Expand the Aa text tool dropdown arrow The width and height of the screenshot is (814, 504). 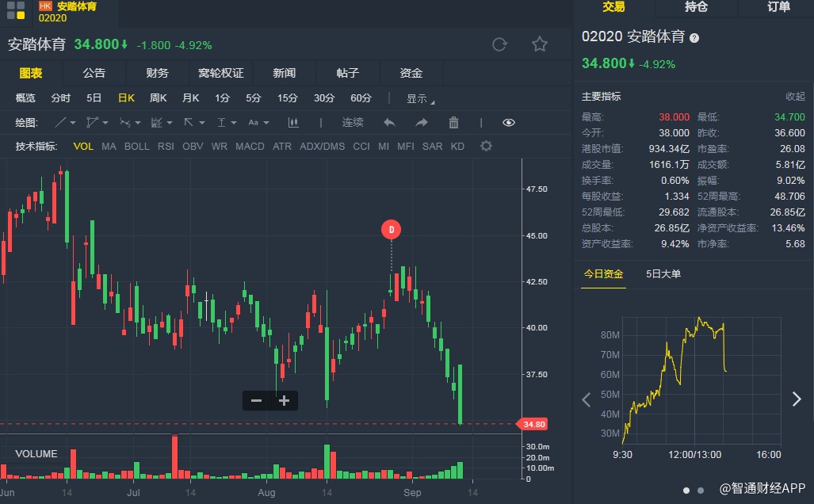(266, 123)
